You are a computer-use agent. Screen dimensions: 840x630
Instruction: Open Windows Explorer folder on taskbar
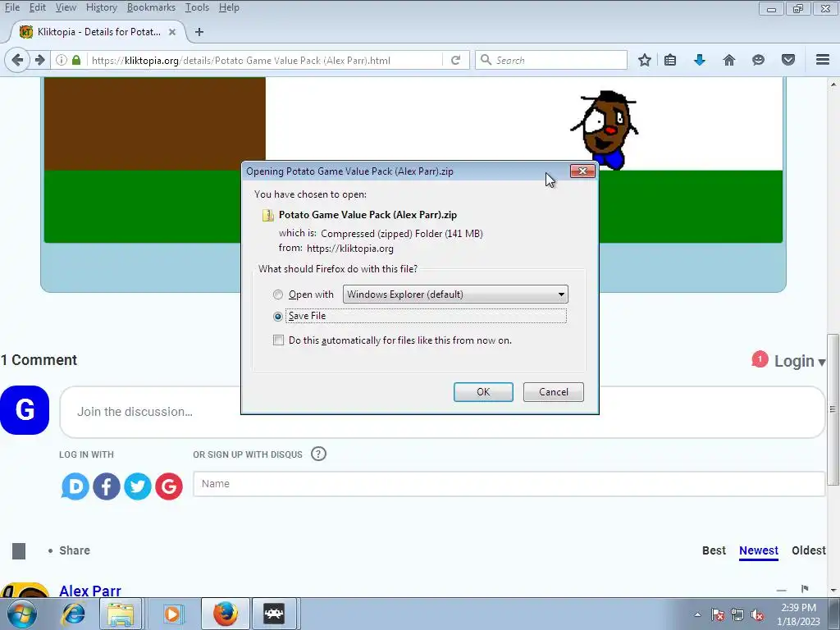tap(121, 614)
